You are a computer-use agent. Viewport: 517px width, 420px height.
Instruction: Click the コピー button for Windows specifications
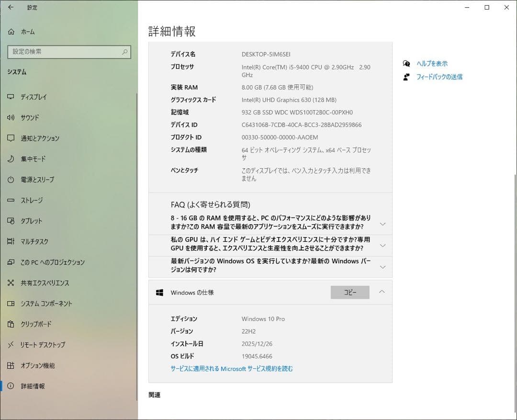click(350, 292)
